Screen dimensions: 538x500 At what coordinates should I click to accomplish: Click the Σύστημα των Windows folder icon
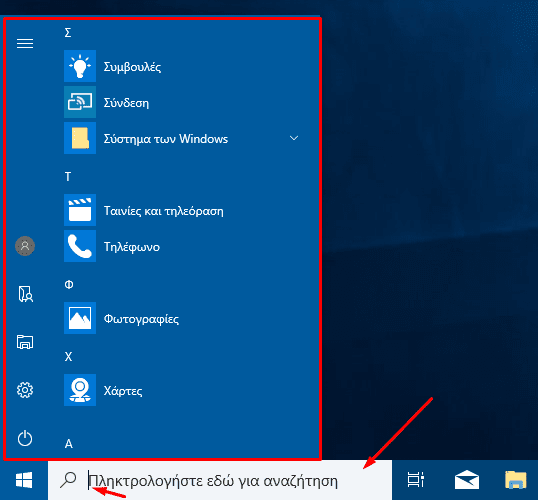pos(80,138)
